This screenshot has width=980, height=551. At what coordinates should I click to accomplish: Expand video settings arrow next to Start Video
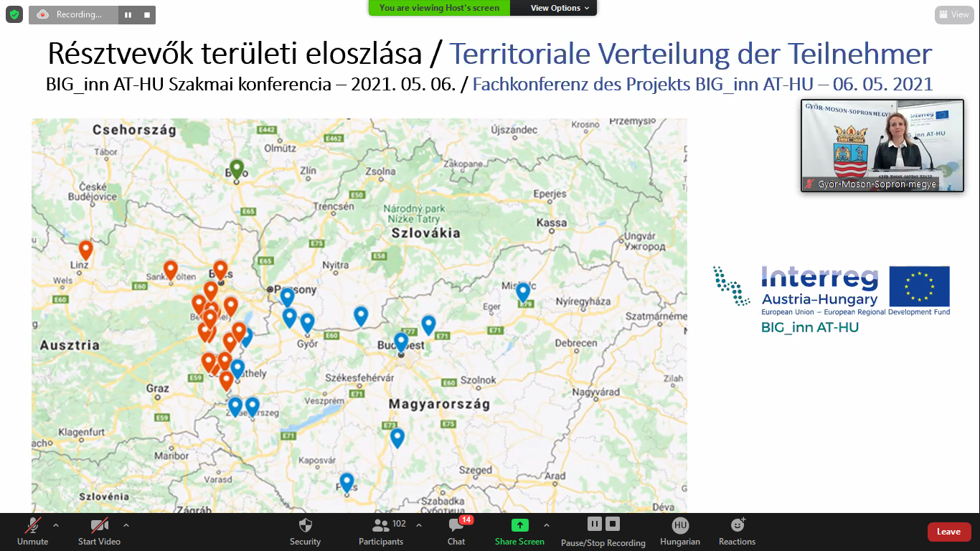(126, 525)
